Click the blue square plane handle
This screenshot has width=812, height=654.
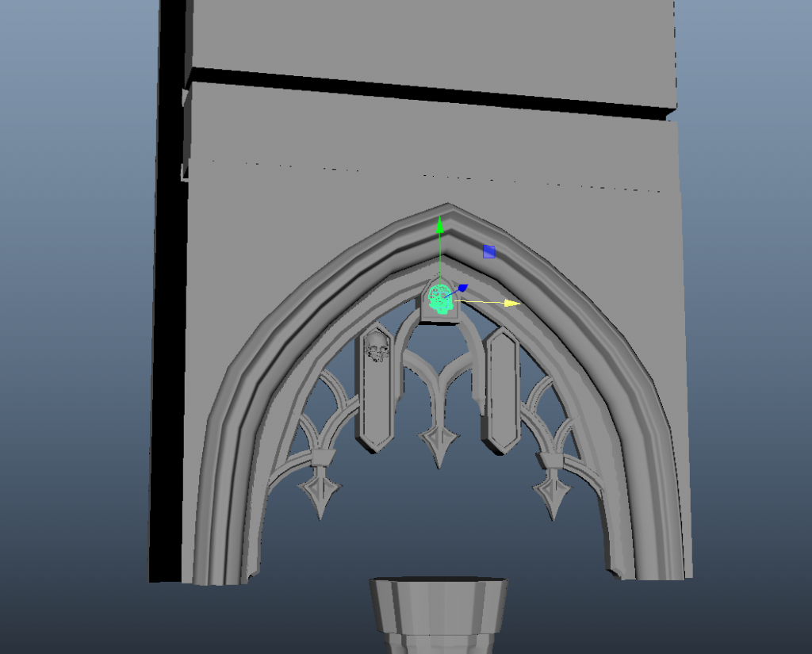coord(489,251)
